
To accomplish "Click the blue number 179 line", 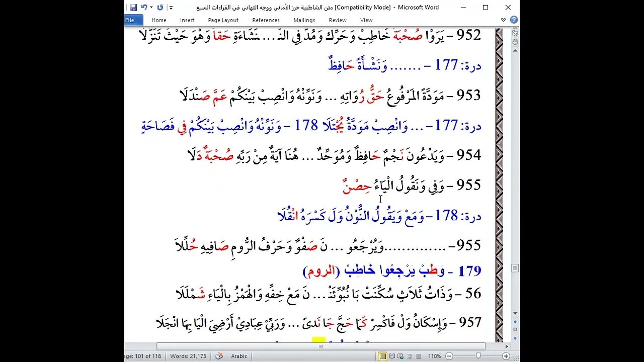I will 392,270.
